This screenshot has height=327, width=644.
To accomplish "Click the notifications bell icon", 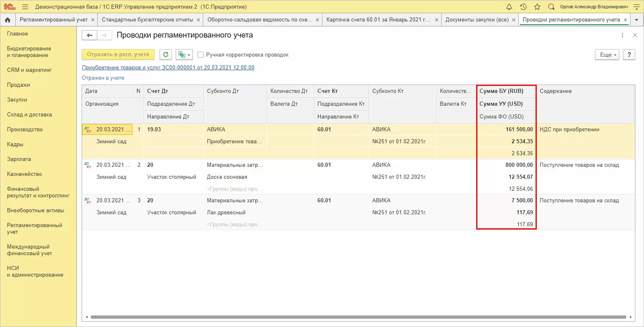I will [x=509, y=7].
